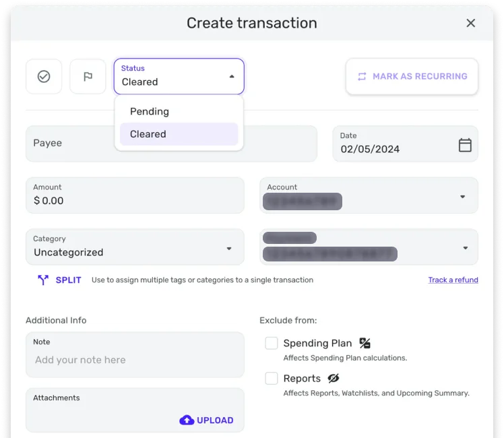504x438 pixels.
Task: Open the calendar date picker icon
Action: pyautogui.click(x=465, y=145)
